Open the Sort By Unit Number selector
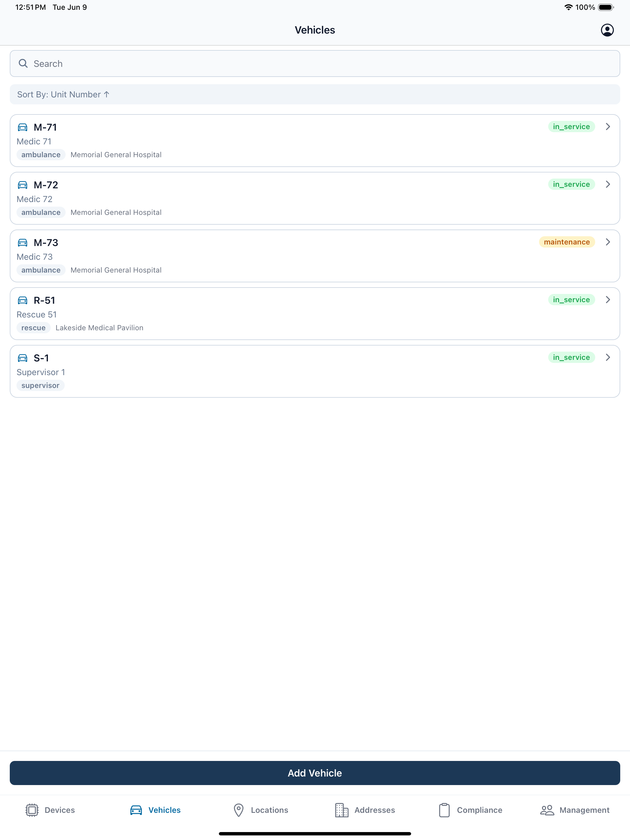 (x=315, y=94)
